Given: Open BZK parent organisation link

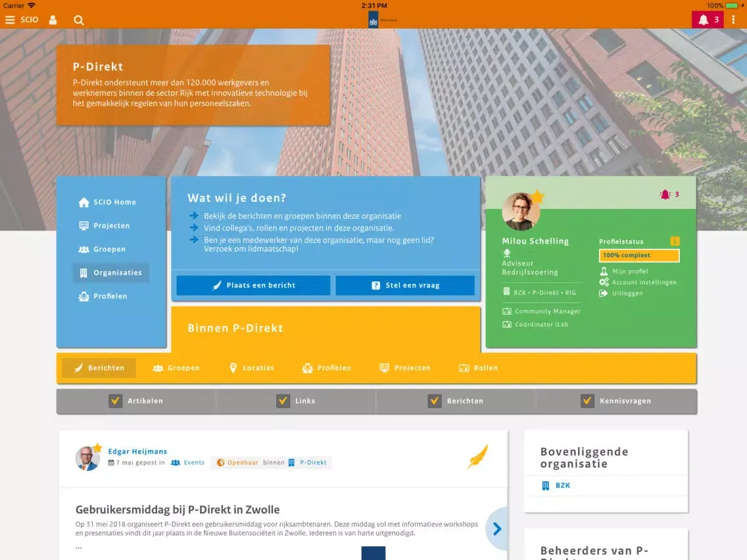Looking at the screenshot, I should click(x=563, y=486).
